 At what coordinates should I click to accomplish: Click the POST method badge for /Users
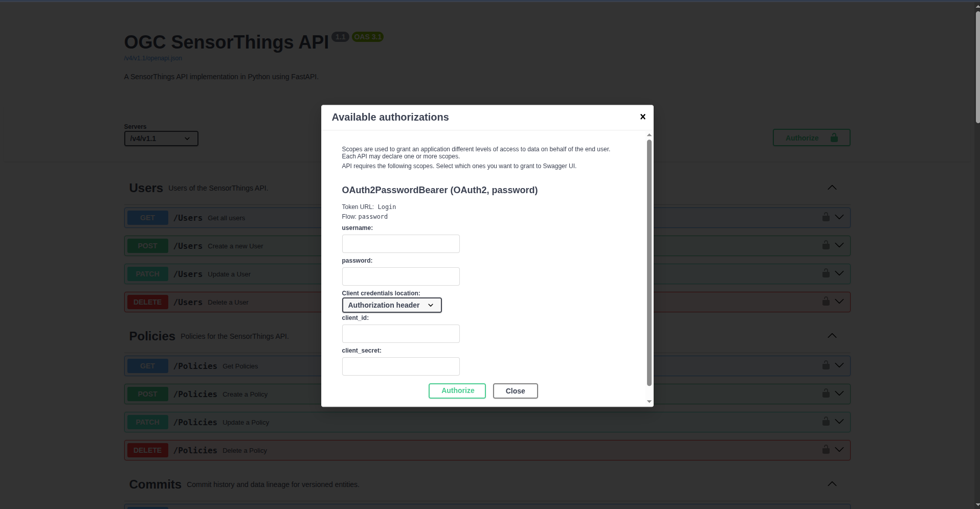click(x=148, y=246)
